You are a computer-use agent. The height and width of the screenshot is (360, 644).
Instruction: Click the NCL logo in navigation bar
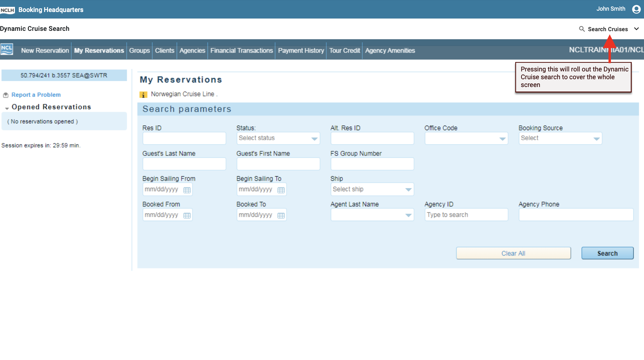coord(7,49)
